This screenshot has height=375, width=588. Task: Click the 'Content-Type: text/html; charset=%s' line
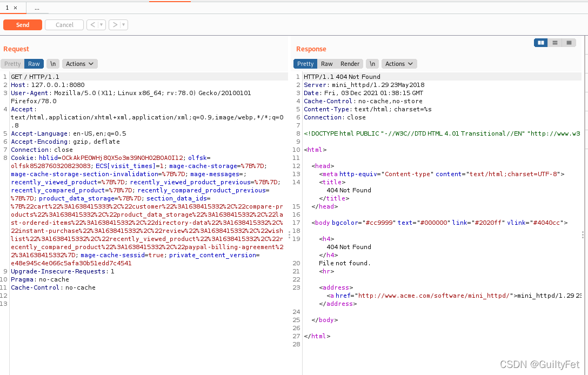(367, 110)
